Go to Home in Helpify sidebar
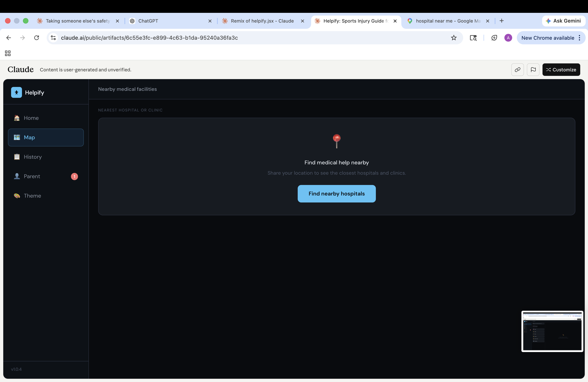Viewport: 588px width, 382px height. 31,118
